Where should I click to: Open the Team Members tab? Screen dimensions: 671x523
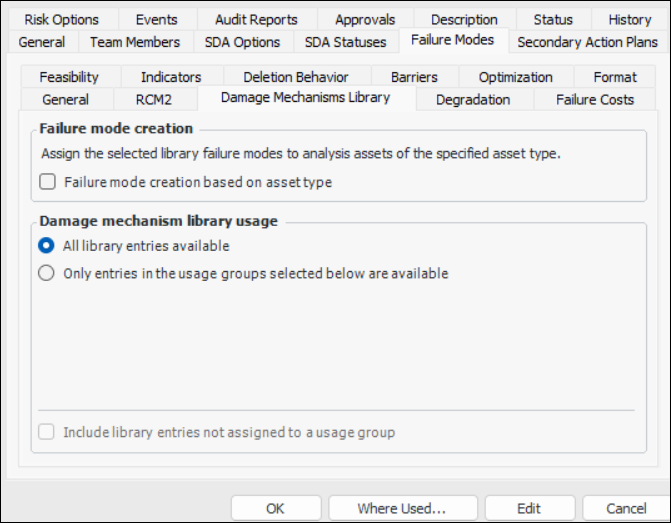click(135, 42)
